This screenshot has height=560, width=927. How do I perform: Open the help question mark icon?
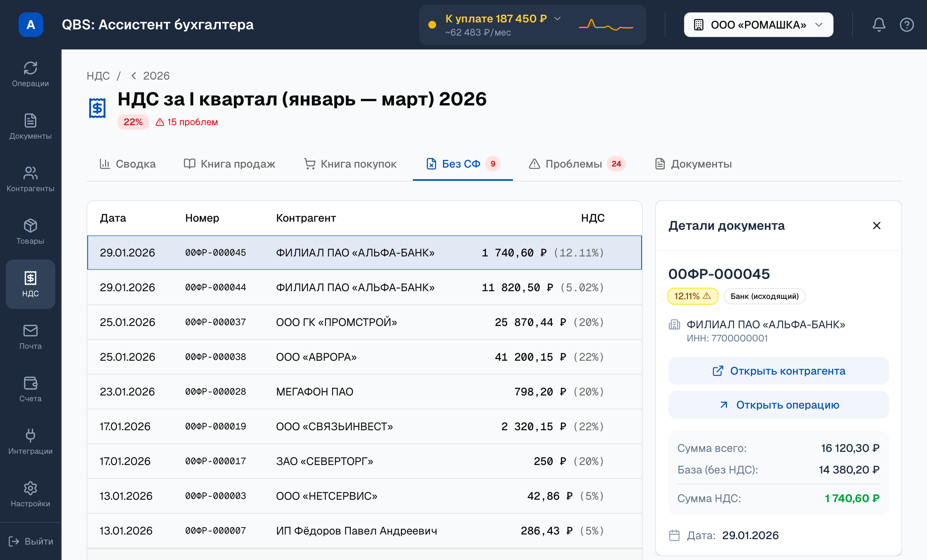tap(907, 25)
